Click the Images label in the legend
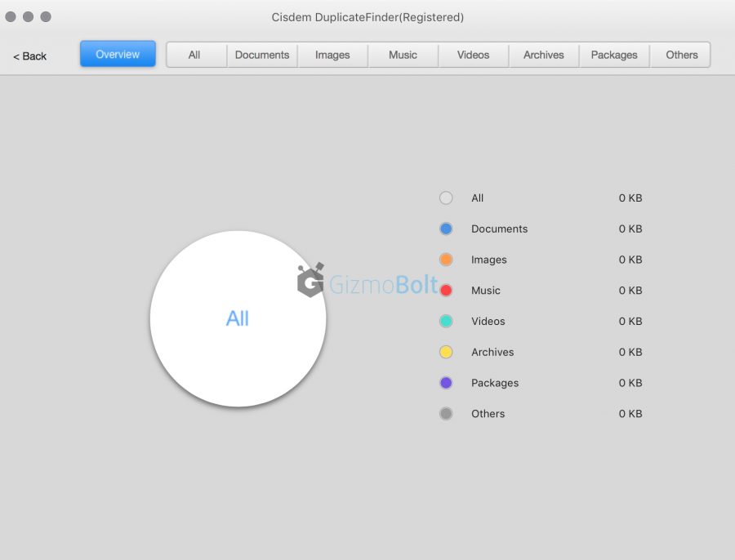 pyautogui.click(x=489, y=260)
